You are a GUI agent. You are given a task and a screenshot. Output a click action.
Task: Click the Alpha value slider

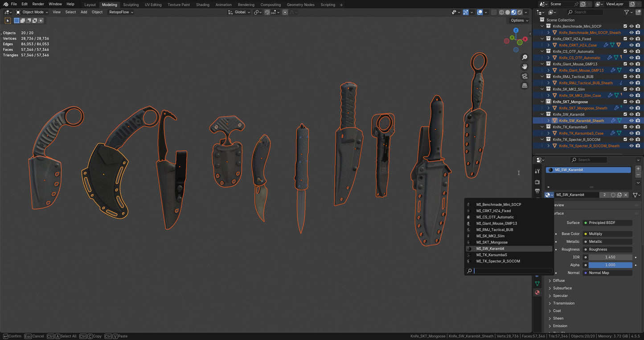click(x=610, y=265)
